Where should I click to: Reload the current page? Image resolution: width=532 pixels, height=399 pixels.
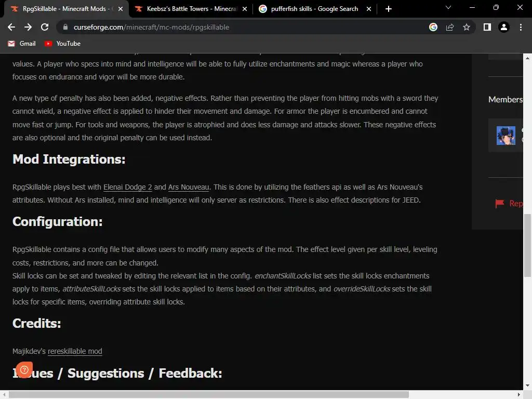point(45,27)
